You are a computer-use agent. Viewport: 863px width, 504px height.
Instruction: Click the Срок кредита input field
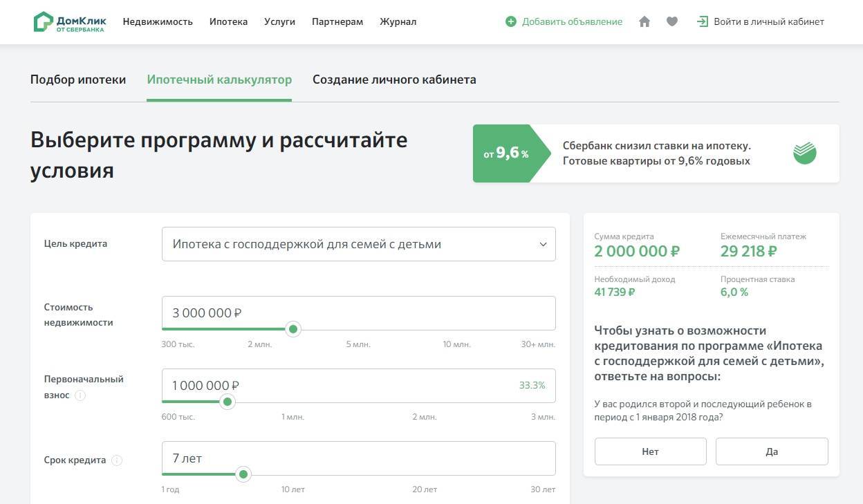pos(358,458)
